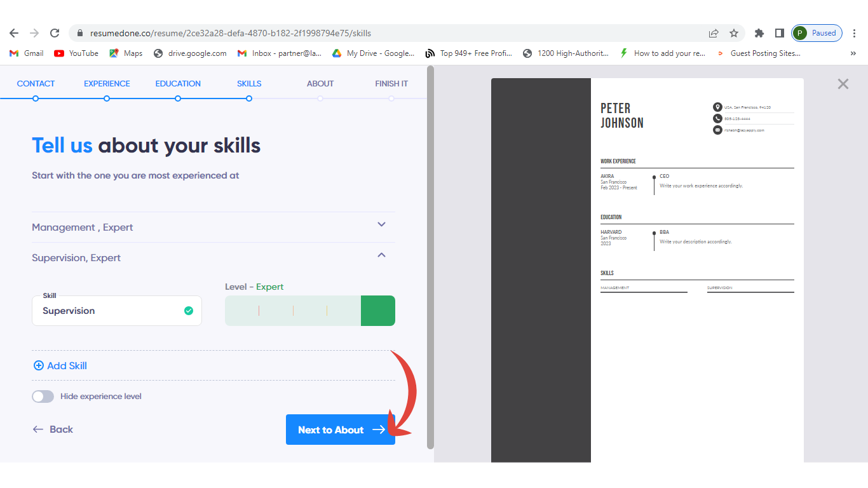This screenshot has width=868, height=488.
Task: Open the YouTube bookmark
Action: 76,53
